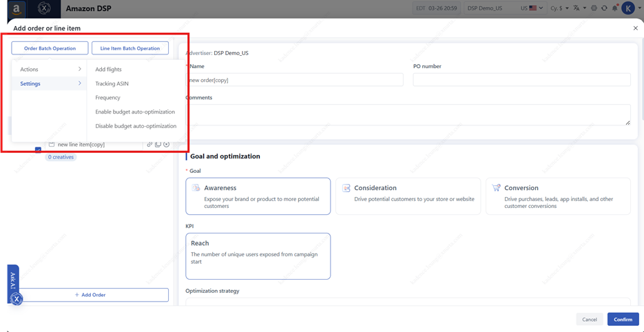Open the Optimization strategy field

(408, 302)
